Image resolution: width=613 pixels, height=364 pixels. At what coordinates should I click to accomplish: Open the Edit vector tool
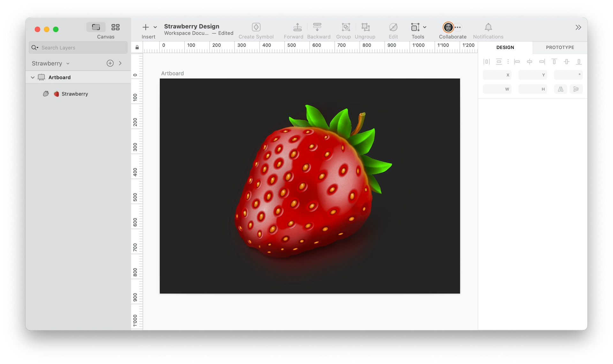(393, 27)
